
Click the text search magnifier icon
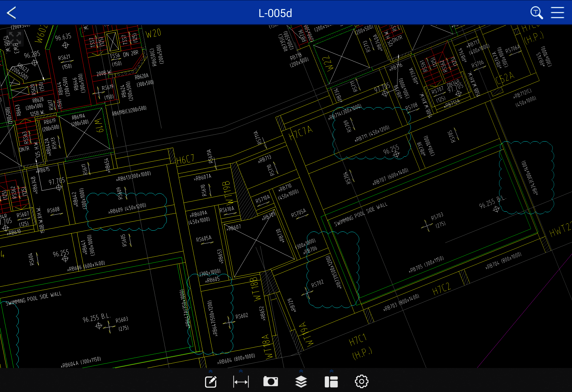[536, 13]
